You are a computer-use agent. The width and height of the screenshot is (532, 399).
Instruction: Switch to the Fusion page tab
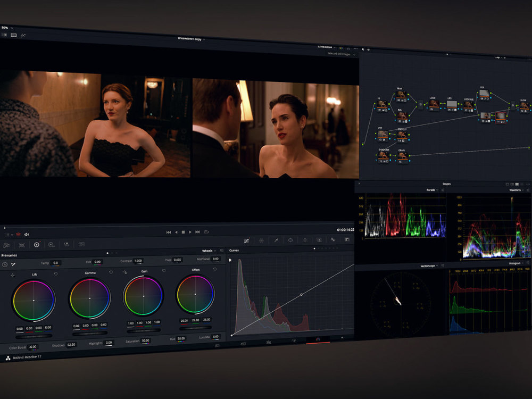294,340
